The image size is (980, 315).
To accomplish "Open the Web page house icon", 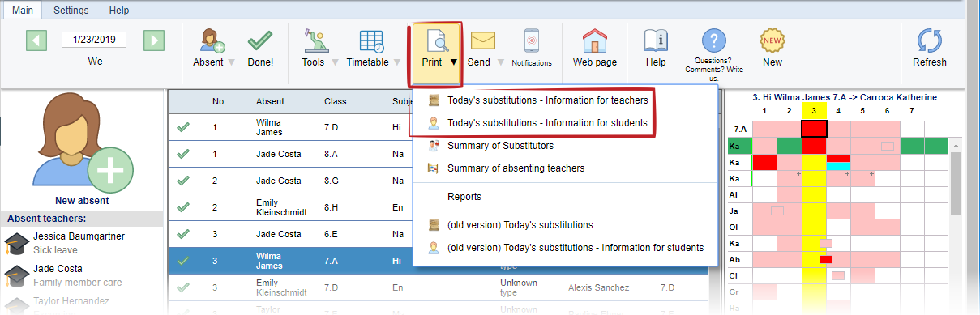I will click(x=595, y=40).
